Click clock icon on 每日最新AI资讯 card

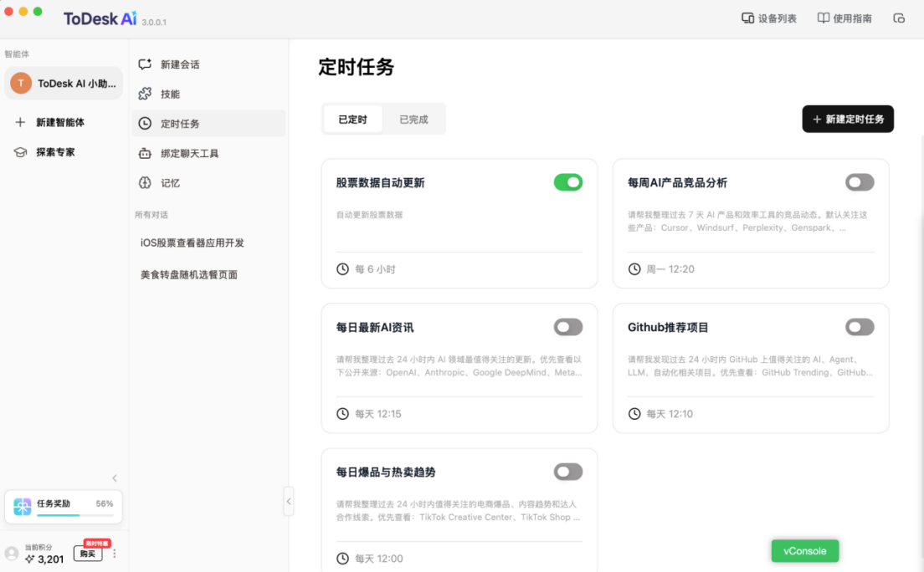342,414
